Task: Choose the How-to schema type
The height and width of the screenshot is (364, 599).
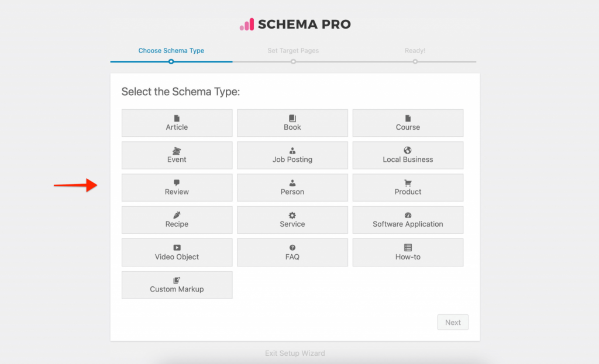Action: pos(408,252)
